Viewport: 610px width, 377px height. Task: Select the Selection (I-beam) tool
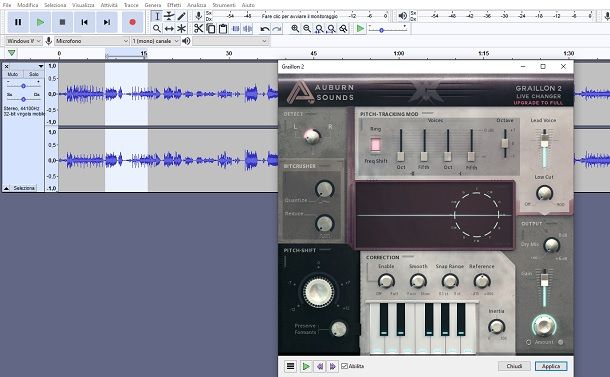point(157,16)
